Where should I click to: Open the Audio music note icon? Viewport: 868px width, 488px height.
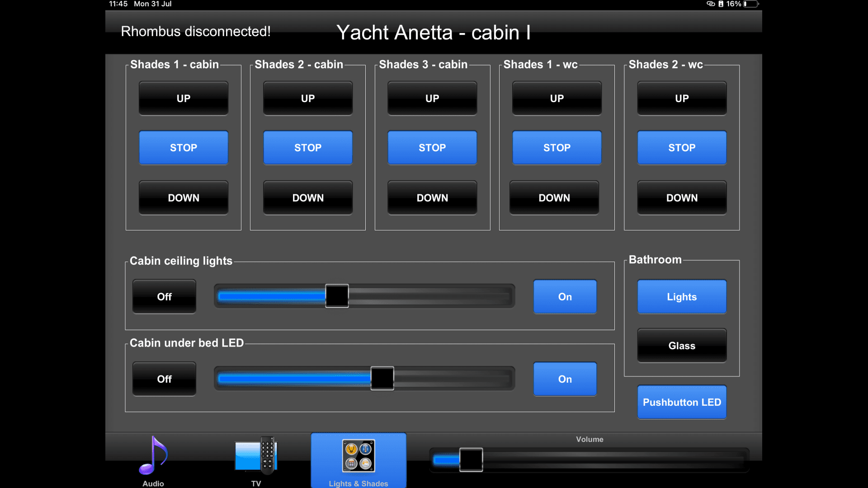coord(153,456)
